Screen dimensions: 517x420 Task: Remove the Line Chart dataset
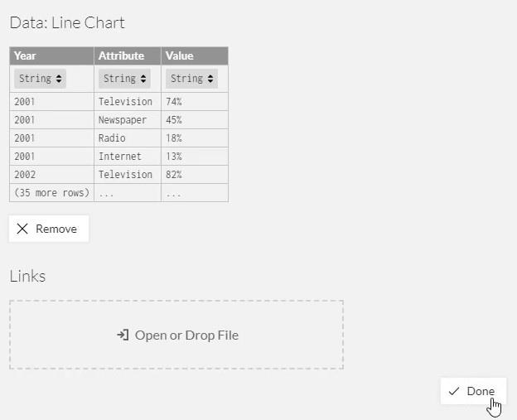tap(49, 229)
